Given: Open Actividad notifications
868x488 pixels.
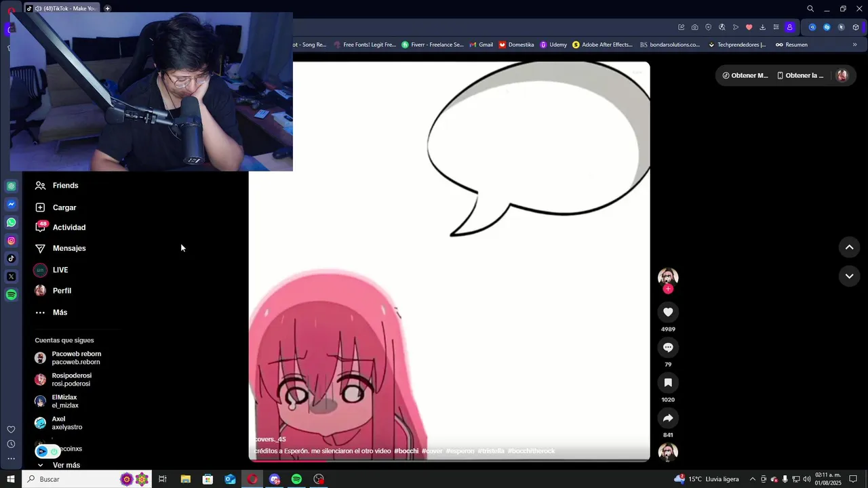Looking at the screenshot, I should (60, 227).
